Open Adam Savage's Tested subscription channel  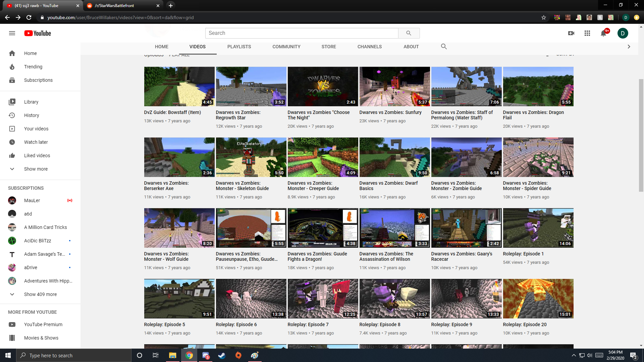40,254
